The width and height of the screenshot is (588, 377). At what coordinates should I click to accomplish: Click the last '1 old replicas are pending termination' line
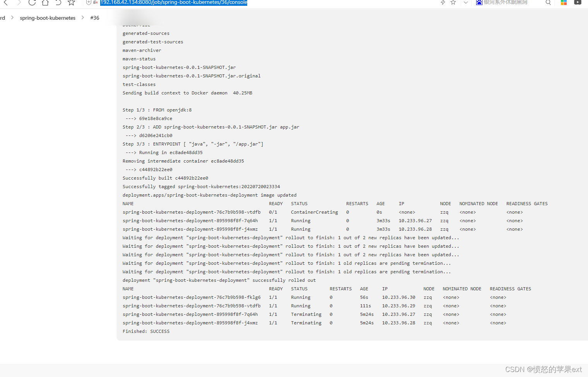[x=287, y=272]
